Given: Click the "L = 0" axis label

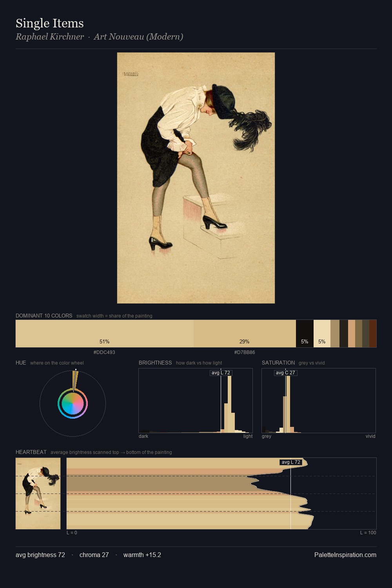Looking at the screenshot, I should pos(72,533).
